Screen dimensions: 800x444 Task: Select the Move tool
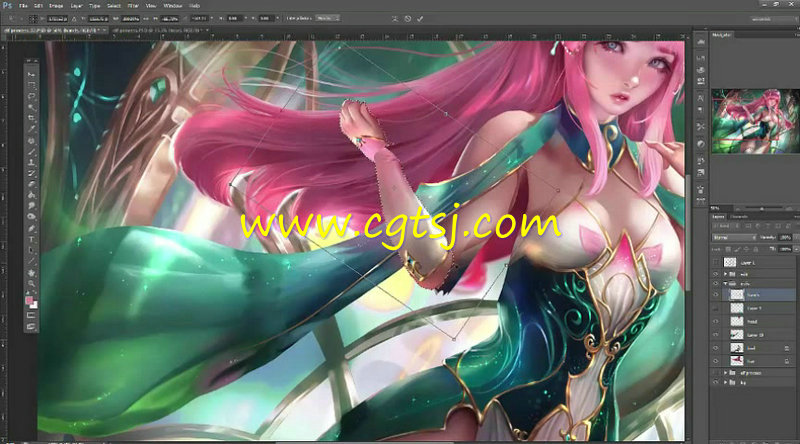[x=32, y=75]
